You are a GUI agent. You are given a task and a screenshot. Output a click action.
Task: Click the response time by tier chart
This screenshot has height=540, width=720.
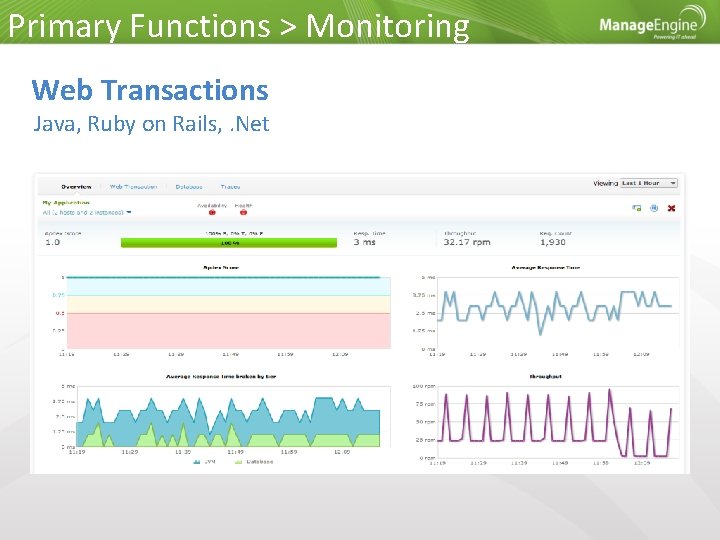(233, 416)
